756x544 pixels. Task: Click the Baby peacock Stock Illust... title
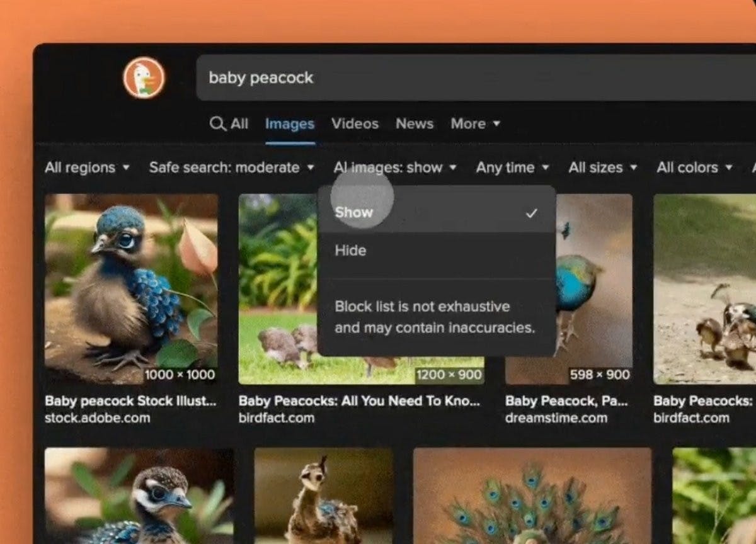coord(130,401)
